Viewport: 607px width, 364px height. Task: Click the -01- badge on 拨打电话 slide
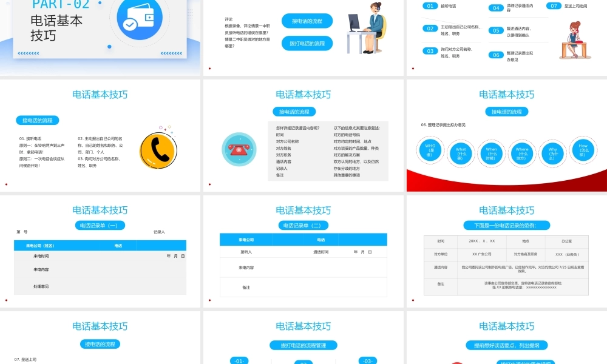point(239,360)
